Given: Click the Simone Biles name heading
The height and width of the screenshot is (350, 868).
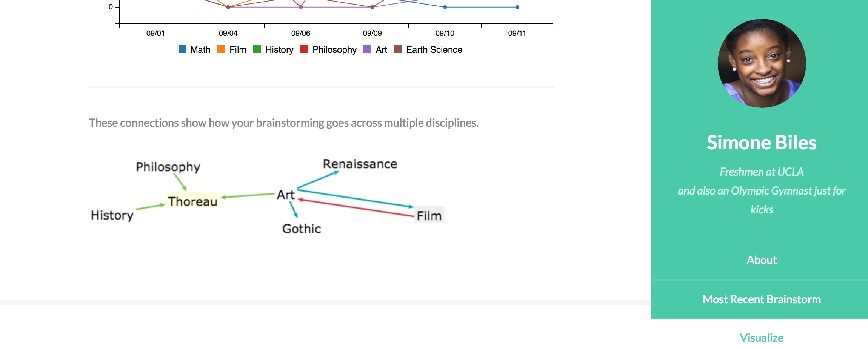Looking at the screenshot, I should point(762,143).
